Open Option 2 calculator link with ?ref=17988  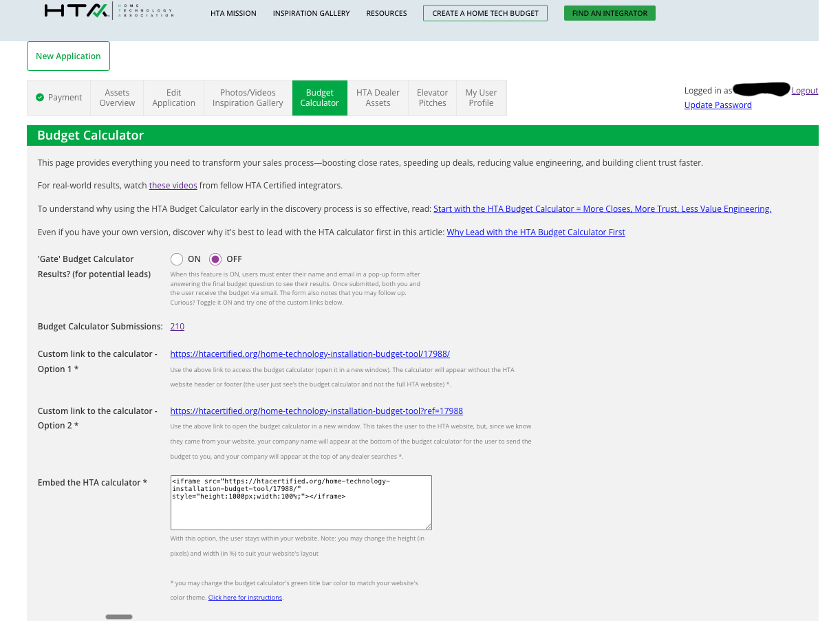click(x=316, y=411)
